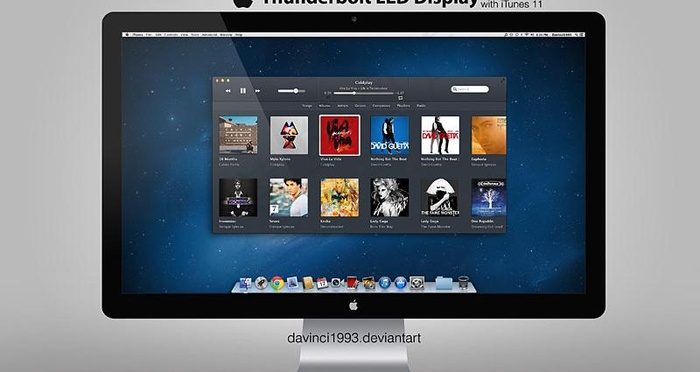Select the blue David Guetta album cover
Image resolution: width=700 pixels, height=372 pixels.
(390, 135)
